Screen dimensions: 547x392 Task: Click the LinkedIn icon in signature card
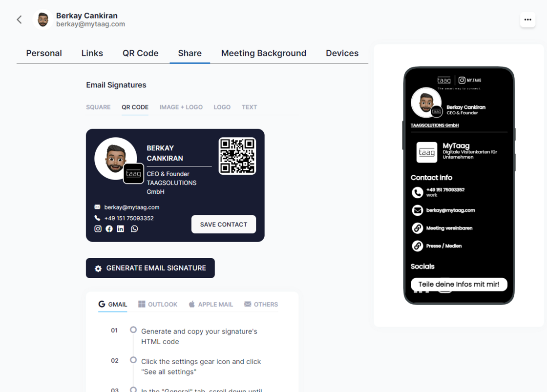coord(121,229)
